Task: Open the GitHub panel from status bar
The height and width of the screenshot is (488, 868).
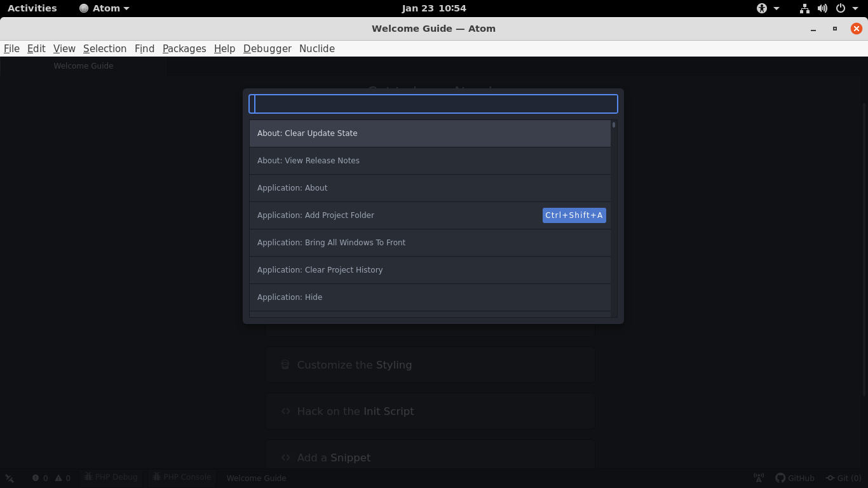Action: [795, 478]
